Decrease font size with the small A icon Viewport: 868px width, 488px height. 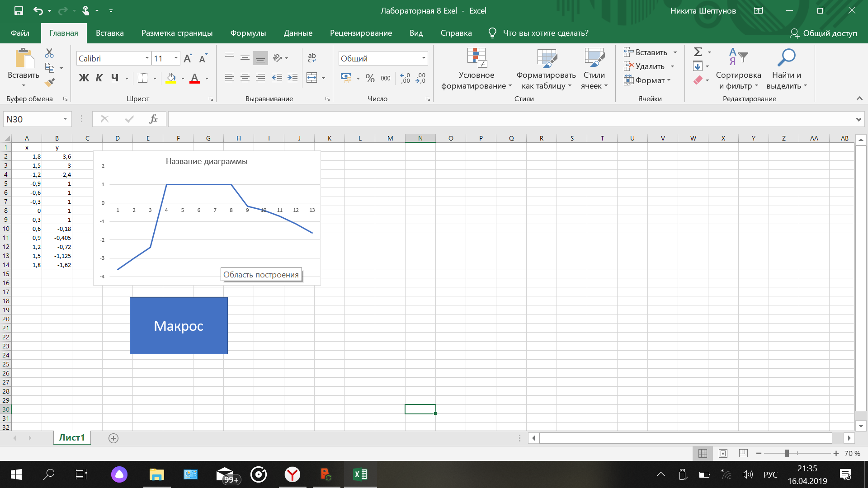203,58
